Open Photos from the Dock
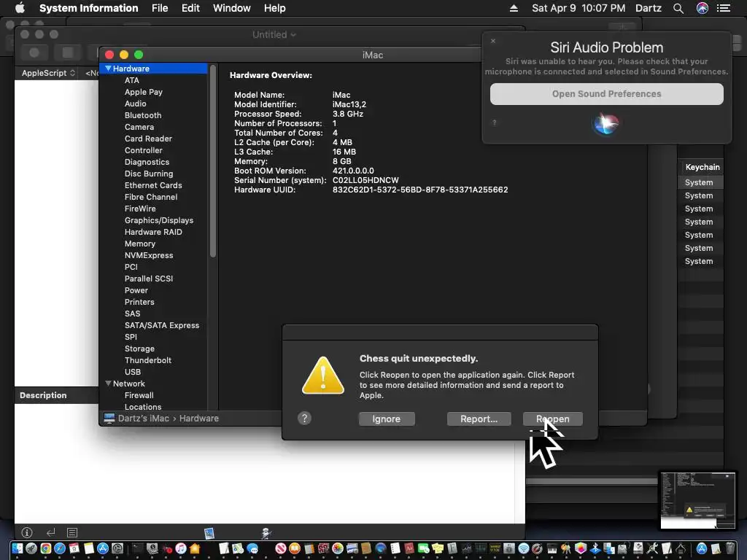This screenshot has width=747, height=560. tap(338, 548)
